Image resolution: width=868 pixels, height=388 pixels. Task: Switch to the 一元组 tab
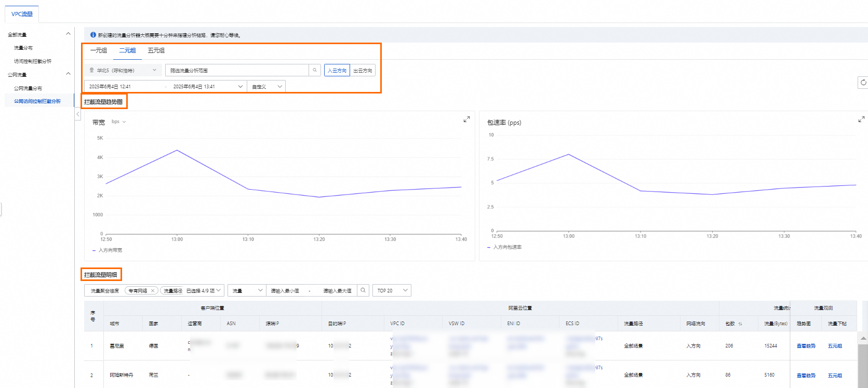point(99,50)
